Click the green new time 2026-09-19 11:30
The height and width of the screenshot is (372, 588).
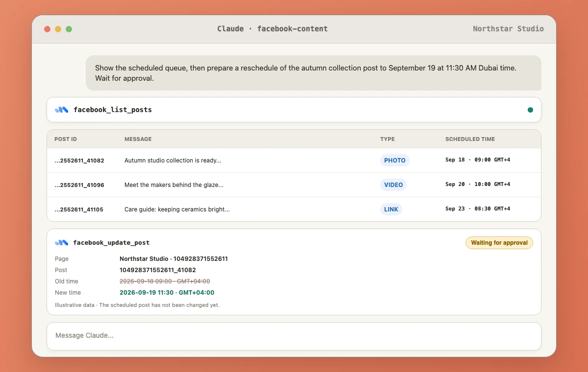coord(167,293)
